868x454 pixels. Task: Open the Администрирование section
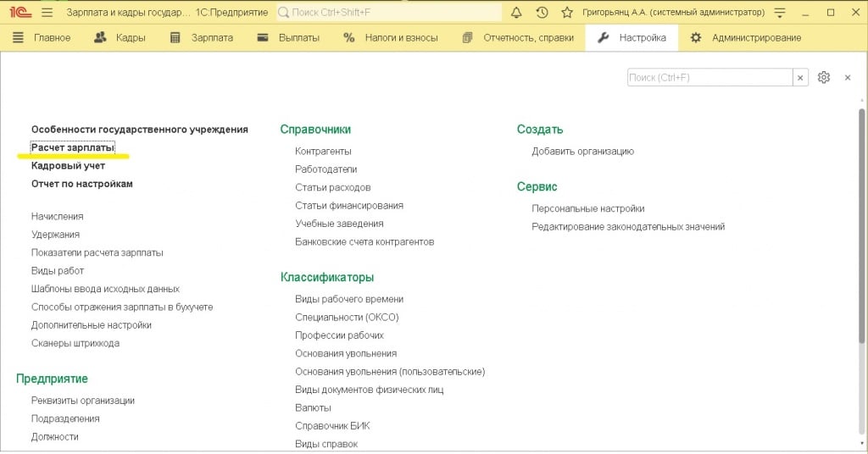746,37
